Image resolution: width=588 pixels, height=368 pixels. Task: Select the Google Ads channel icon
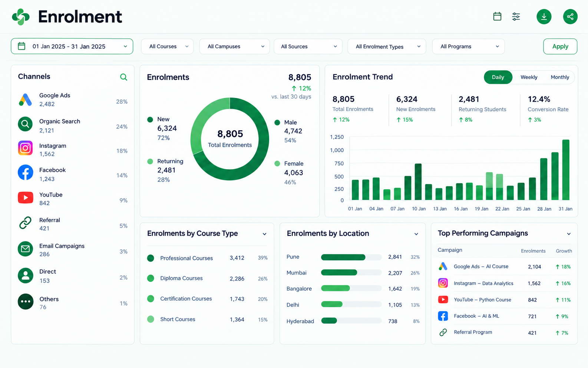tap(26, 100)
